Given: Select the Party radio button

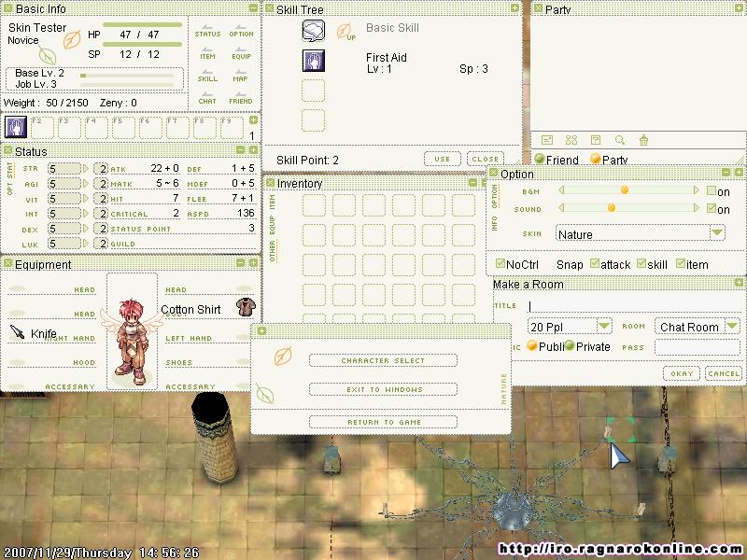Looking at the screenshot, I should click(595, 159).
